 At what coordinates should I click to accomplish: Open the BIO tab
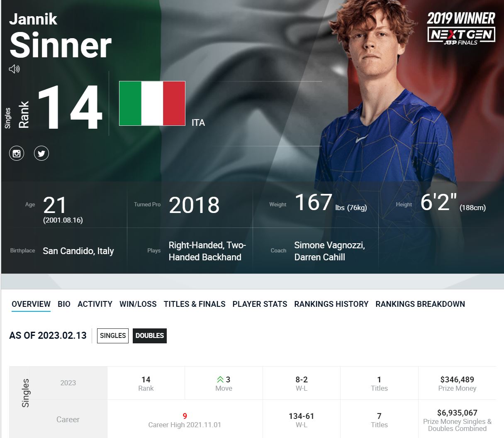point(64,304)
